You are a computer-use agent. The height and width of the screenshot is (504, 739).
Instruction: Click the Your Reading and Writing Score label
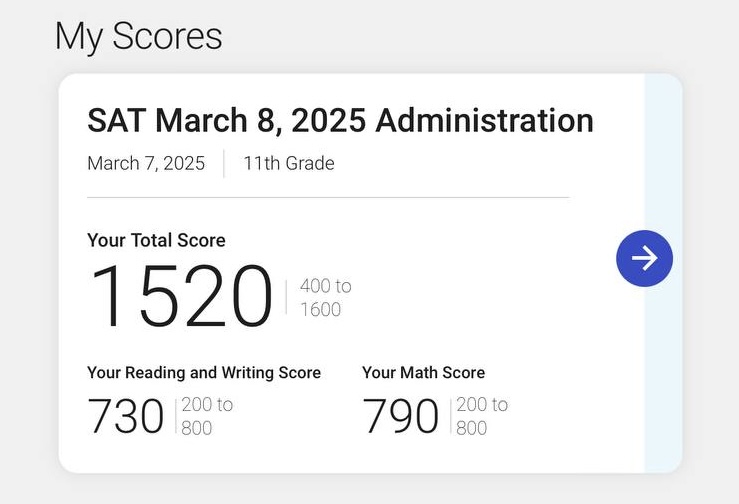pos(204,372)
